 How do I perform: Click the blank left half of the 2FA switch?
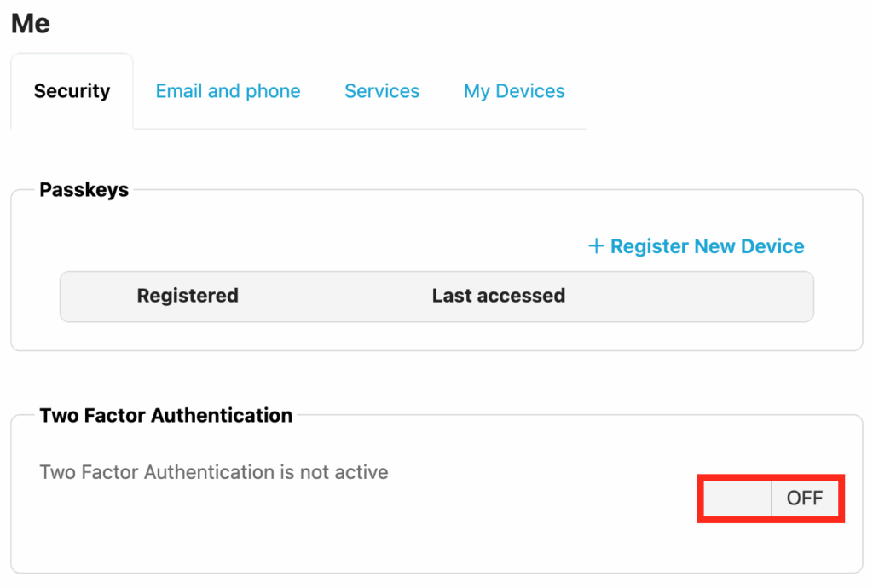click(x=737, y=499)
